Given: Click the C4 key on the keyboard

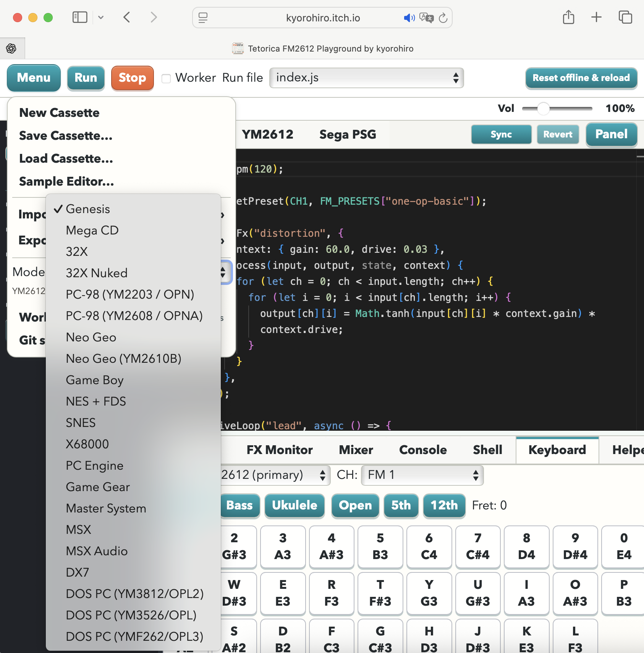Looking at the screenshot, I should [x=429, y=547].
